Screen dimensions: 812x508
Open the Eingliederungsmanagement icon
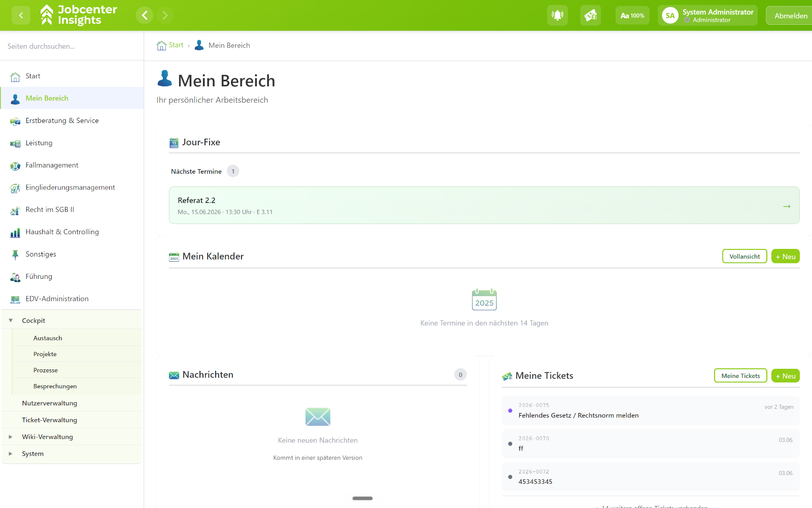15,188
